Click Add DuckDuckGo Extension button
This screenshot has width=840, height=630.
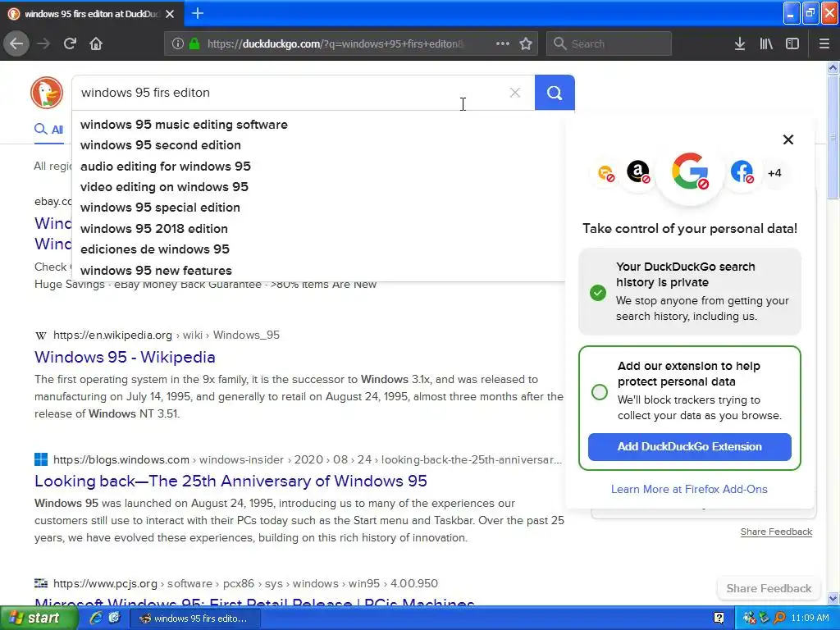pos(689,447)
